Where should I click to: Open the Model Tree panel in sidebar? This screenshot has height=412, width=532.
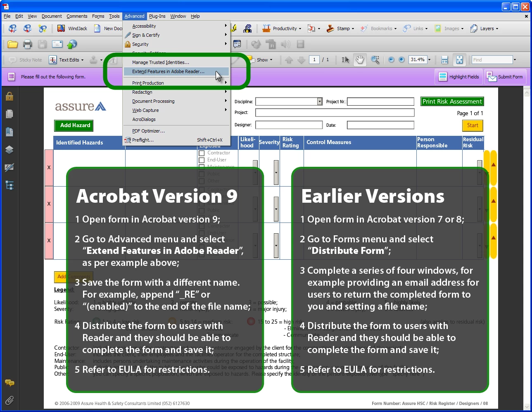[x=9, y=185]
